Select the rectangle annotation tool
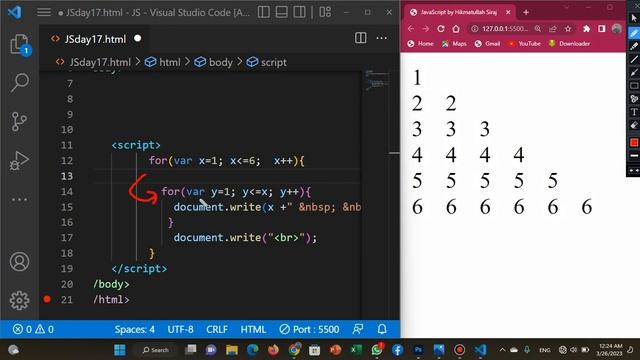 click(x=633, y=86)
